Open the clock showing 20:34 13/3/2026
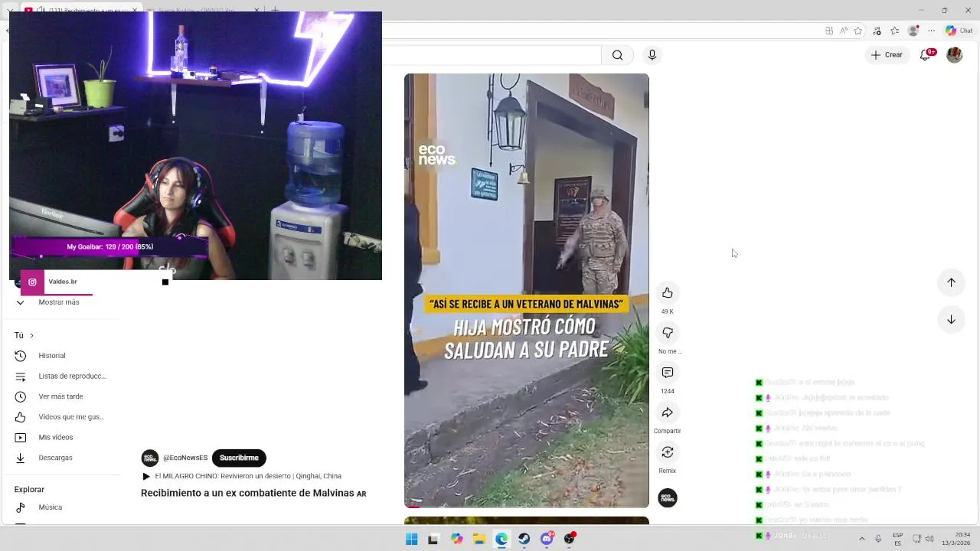Viewport: 980px width, 551px height. (955, 539)
